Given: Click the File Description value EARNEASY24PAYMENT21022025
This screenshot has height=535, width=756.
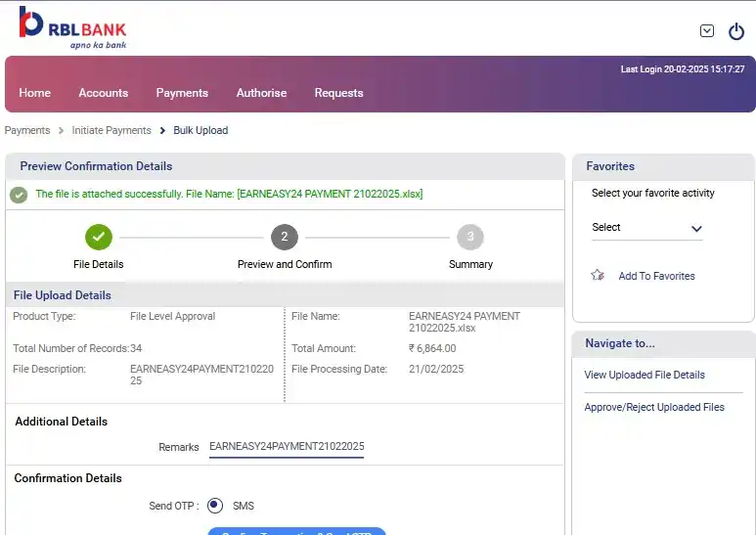Looking at the screenshot, I should [x=201, y=375].
